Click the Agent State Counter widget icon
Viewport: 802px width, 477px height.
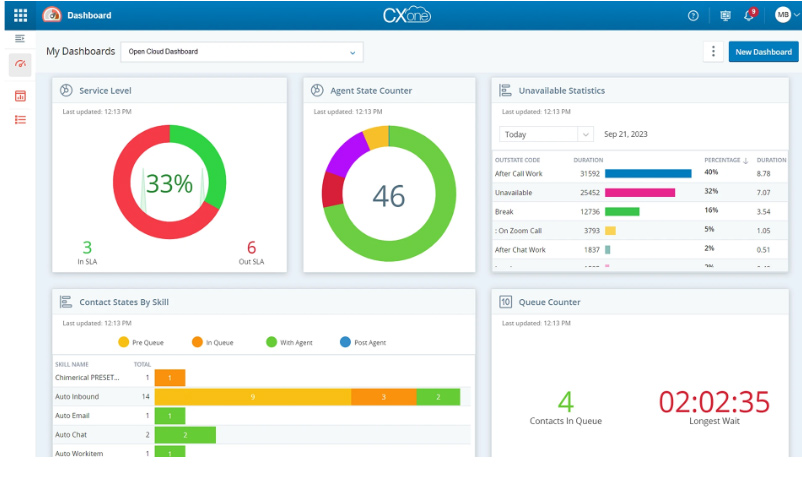[317, 90]
